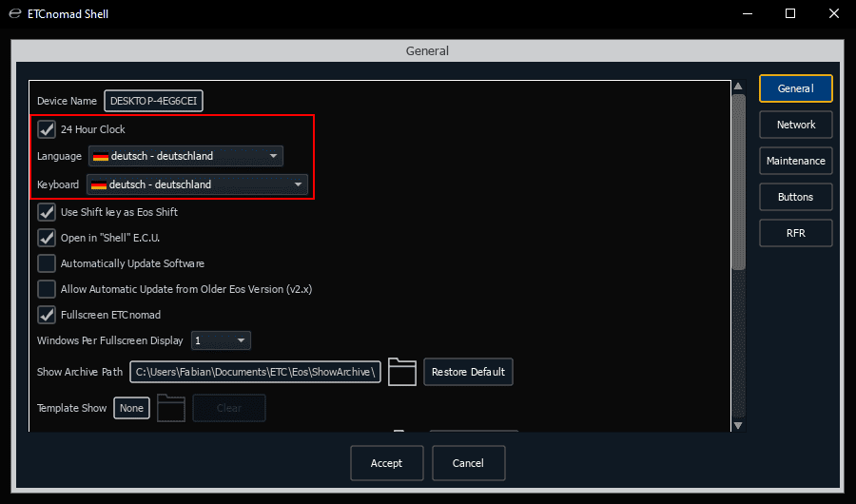The height and width of the screenshot is (504, 856).
Task: Switch to the Network settings tab
Action: pos(795,125)
